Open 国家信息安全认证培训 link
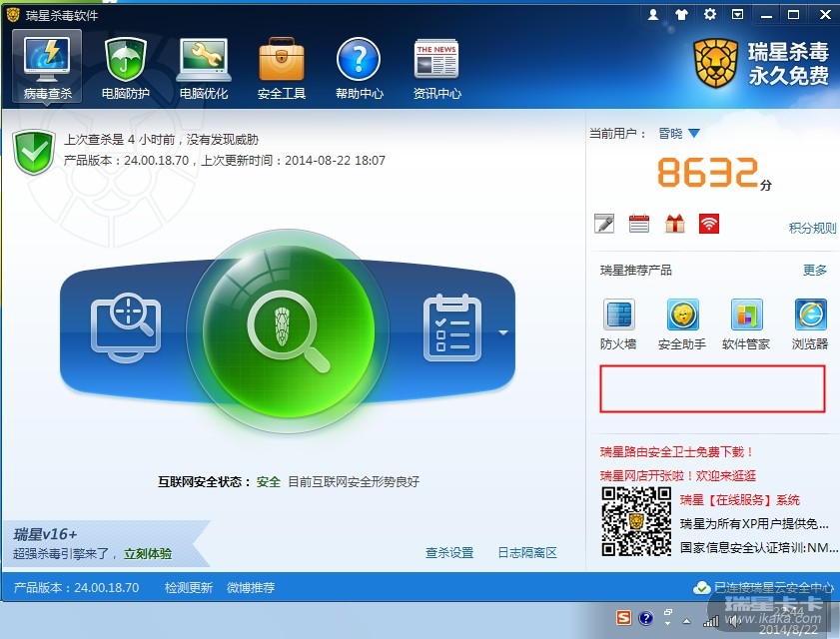This screenshot has width=840, height=639. click(758, 547)
